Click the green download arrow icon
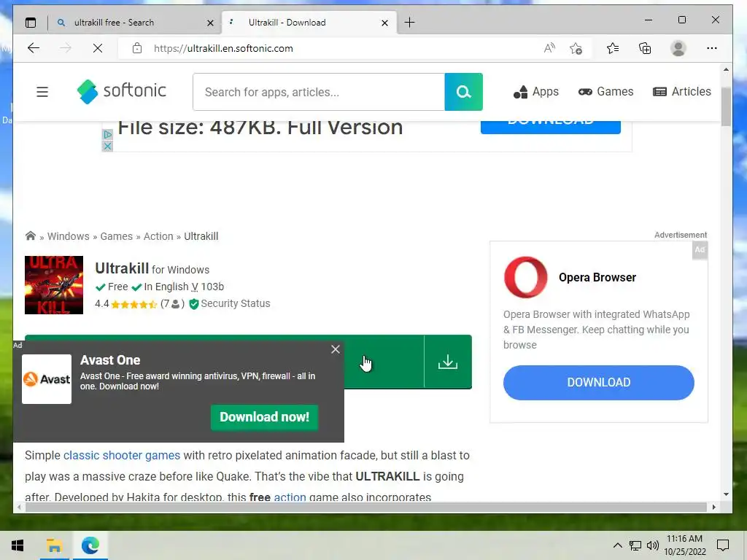Image resolution: width=747 pixels, height=560 pixels. (448, 362)
